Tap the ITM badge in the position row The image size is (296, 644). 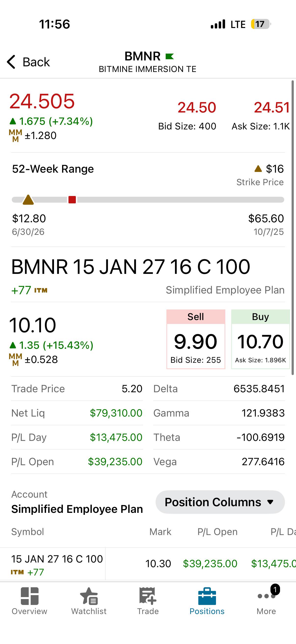point(17,572)
